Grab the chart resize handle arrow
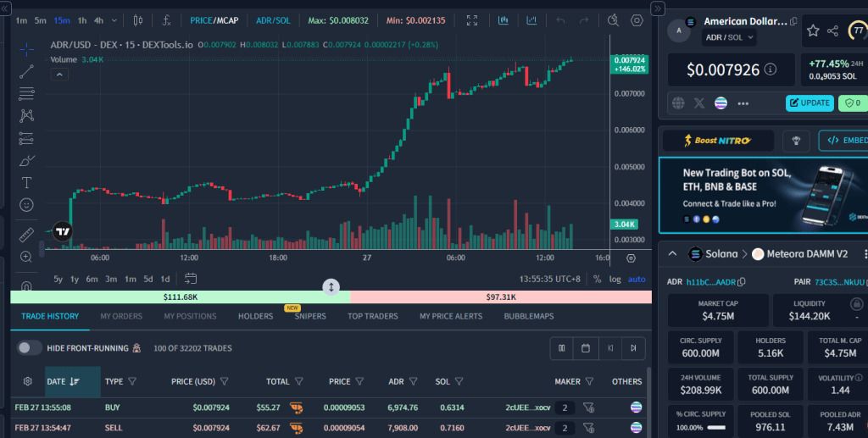 pyautogui.click(x=331, y=287)
